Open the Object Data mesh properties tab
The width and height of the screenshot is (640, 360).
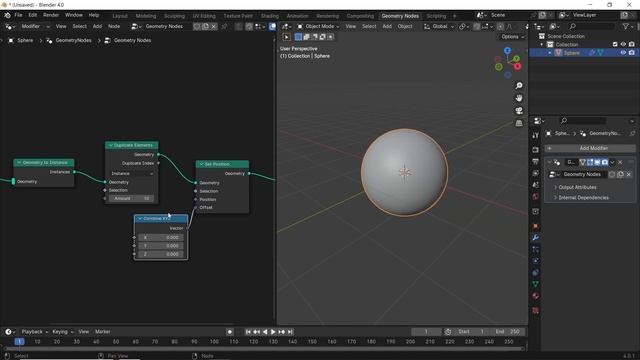536,284
